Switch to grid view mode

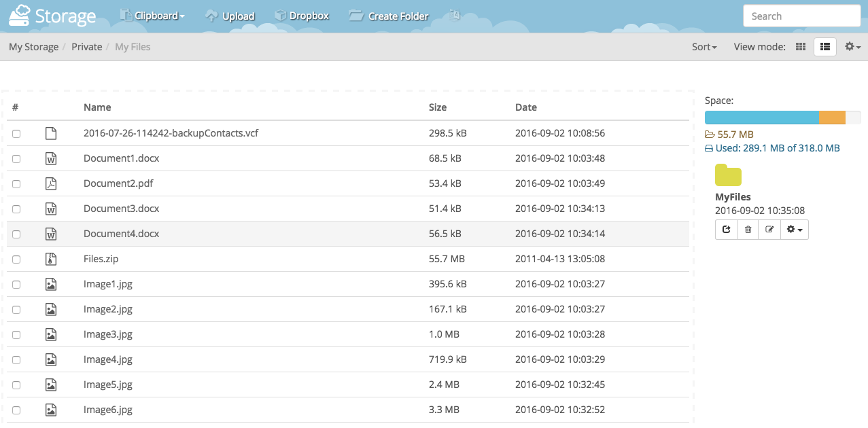point(801,47)
